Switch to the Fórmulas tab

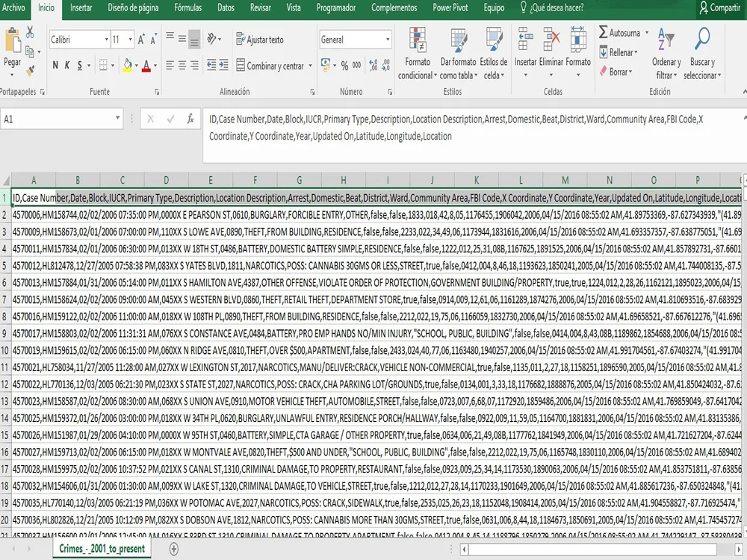click(187, 7)
